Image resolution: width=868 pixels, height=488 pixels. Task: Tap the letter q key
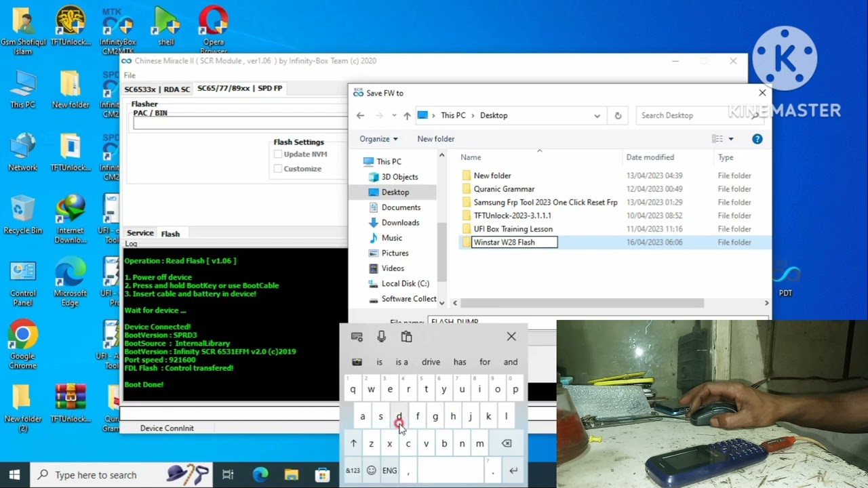(x=353, y=389)
